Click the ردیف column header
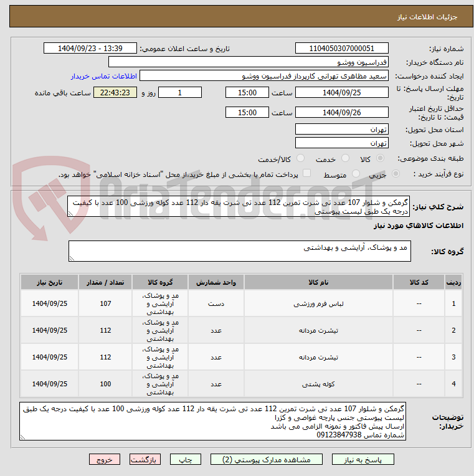The height and width of the screenshot is (476, 474). 453,282
